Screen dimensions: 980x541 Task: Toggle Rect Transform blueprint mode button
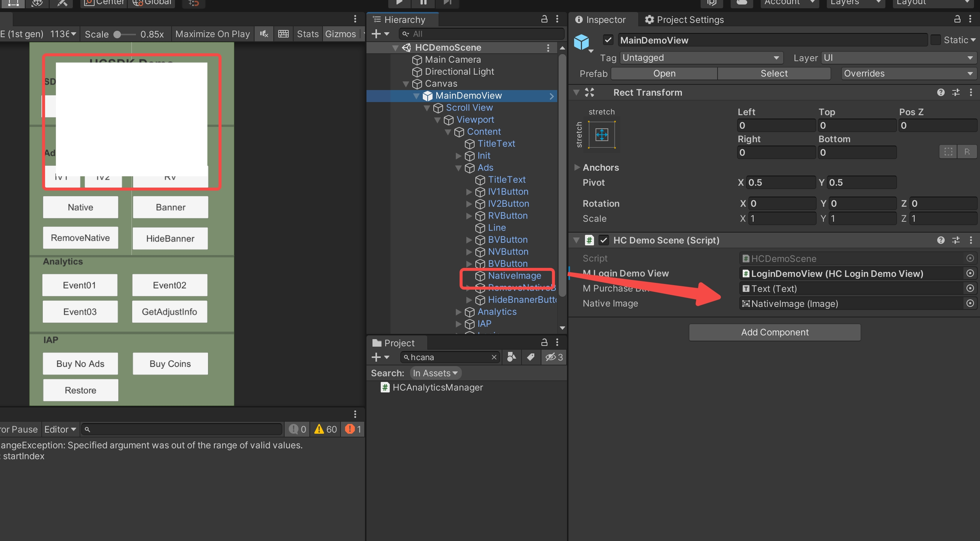point(948,152)
